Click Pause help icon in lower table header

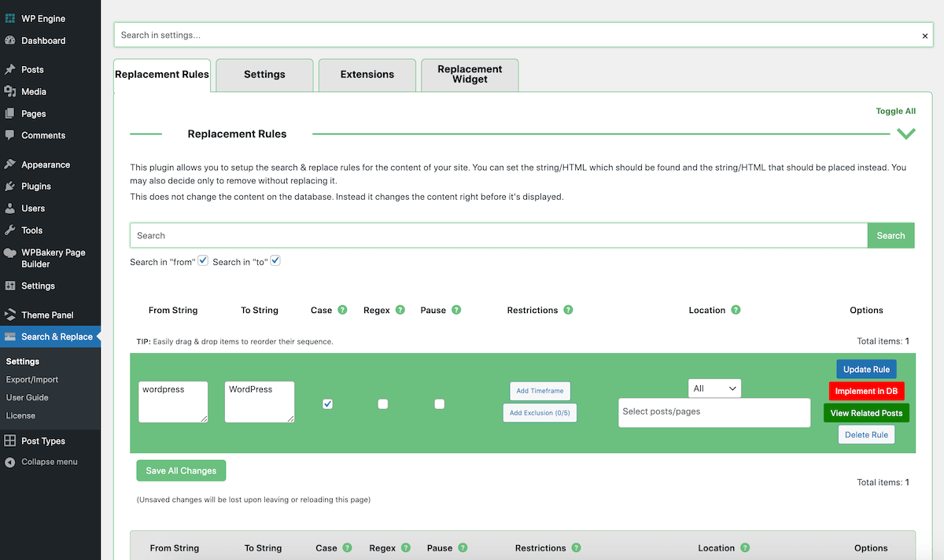click(x=463, y=547)
